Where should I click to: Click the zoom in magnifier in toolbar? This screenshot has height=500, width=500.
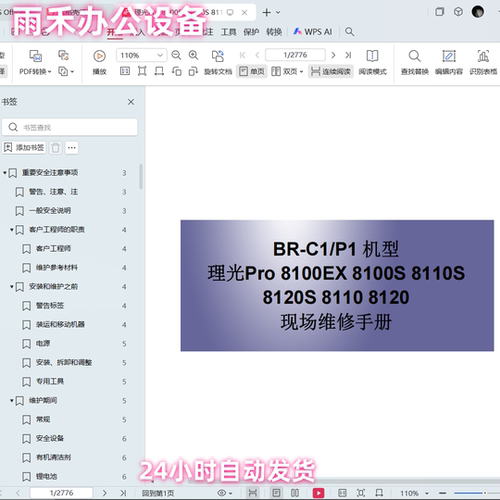(x=193, y=55)
